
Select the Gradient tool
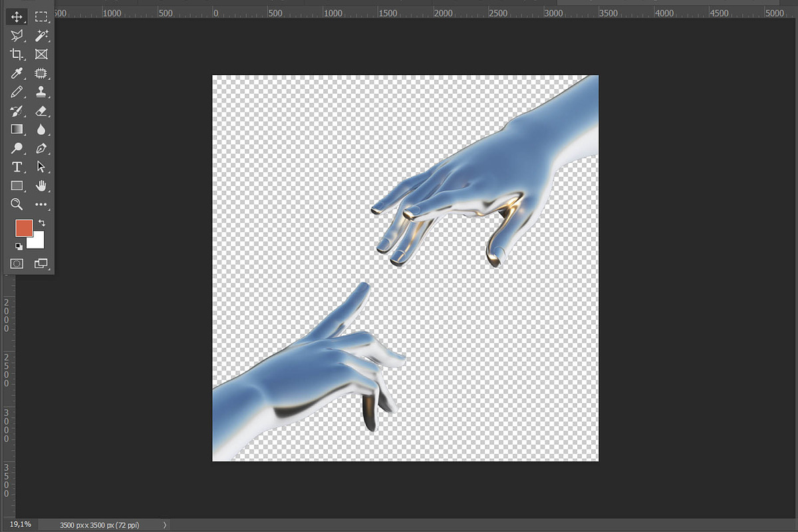tap(17, 129)
